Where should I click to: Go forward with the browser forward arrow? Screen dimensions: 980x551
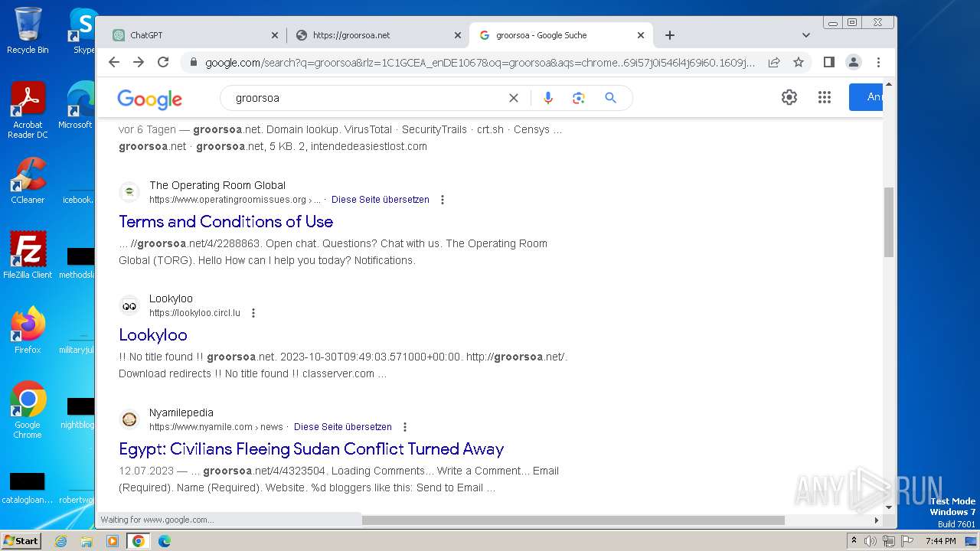point(139,62)
